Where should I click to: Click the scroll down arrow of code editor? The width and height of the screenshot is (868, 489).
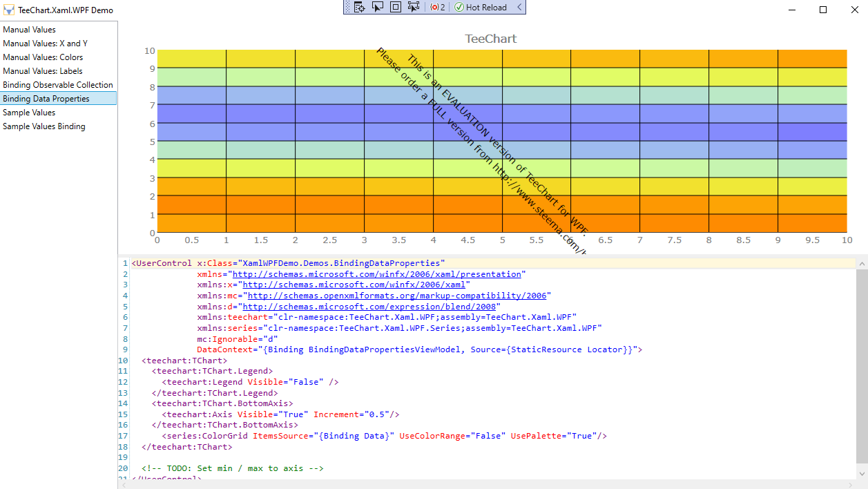click(x=861, y=473)
